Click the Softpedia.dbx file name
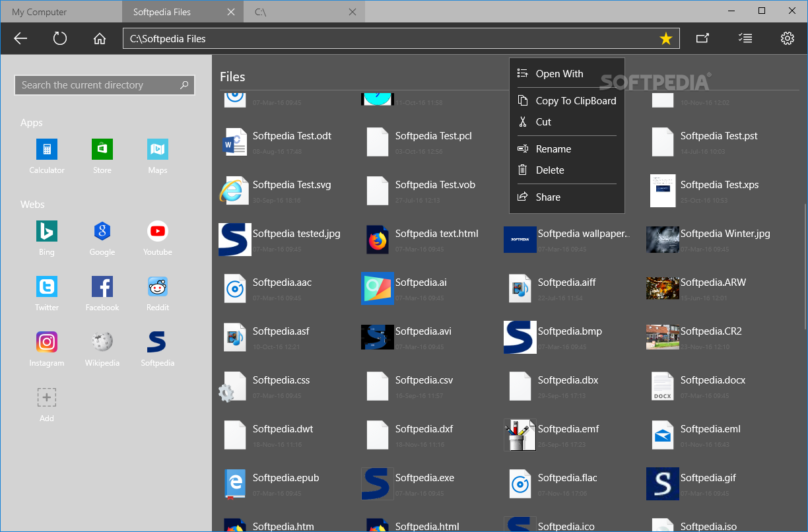 pyautogui.click(x=568, y=380)
